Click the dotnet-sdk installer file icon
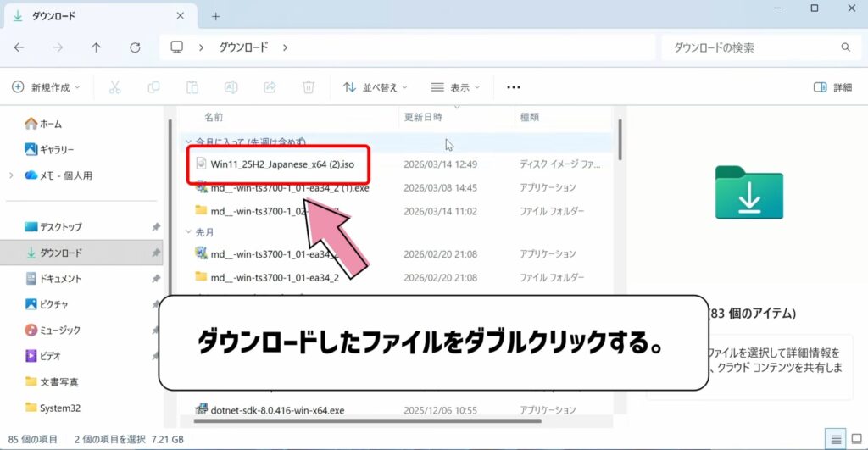 201,409
